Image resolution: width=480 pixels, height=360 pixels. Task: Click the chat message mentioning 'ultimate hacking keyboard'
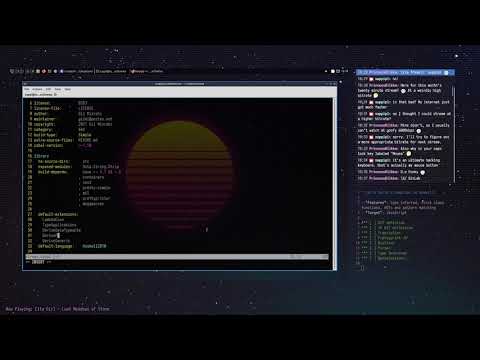(399, 163)
